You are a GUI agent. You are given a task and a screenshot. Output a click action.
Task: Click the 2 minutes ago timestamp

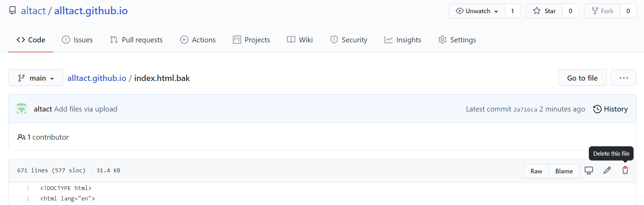(x=562, y=109)
